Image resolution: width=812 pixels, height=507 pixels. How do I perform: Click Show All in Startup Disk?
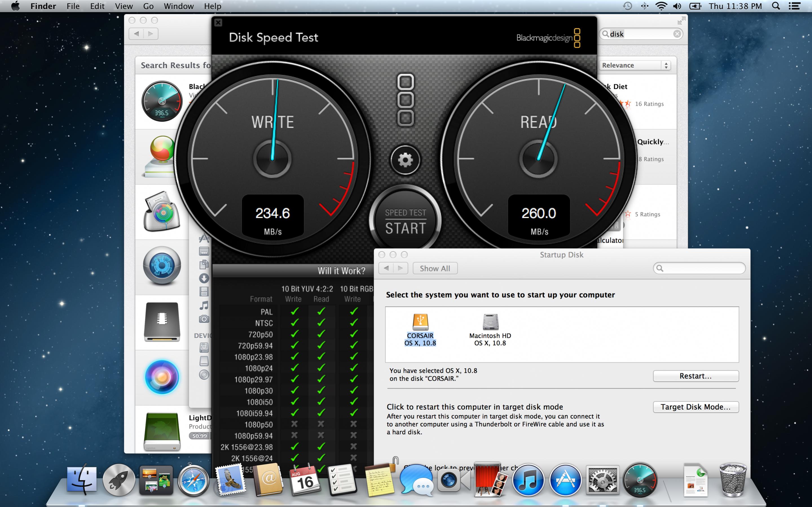435,268
